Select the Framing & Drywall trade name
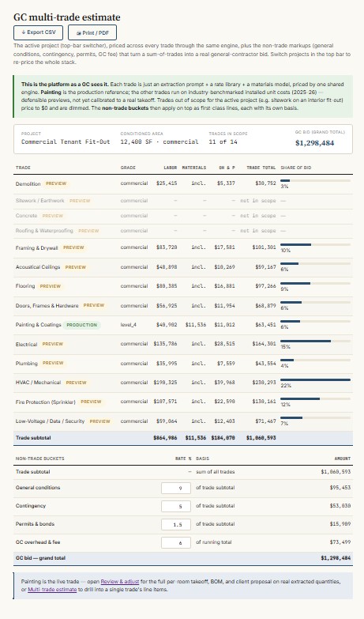Screen dimensions: 364x619 (36, 248)
